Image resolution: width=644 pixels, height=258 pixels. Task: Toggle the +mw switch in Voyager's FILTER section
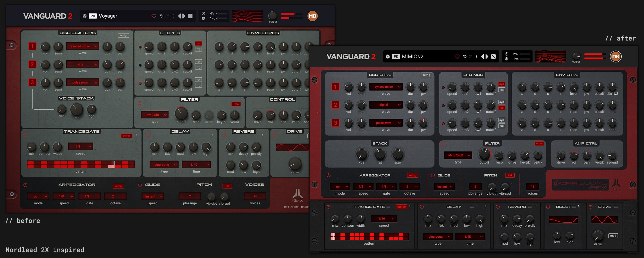(236, 104)
